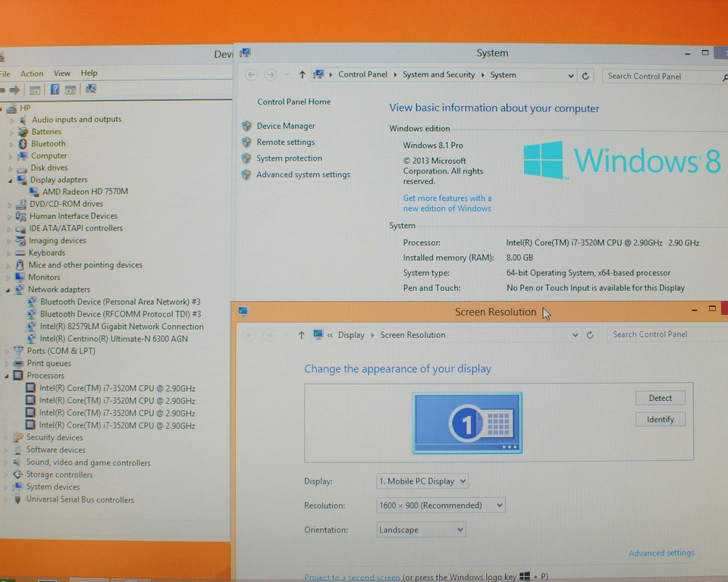The width and height of the screenshot is (728, 582).
Task: Click the Imaging devices icon
Action: click(20, 240)
